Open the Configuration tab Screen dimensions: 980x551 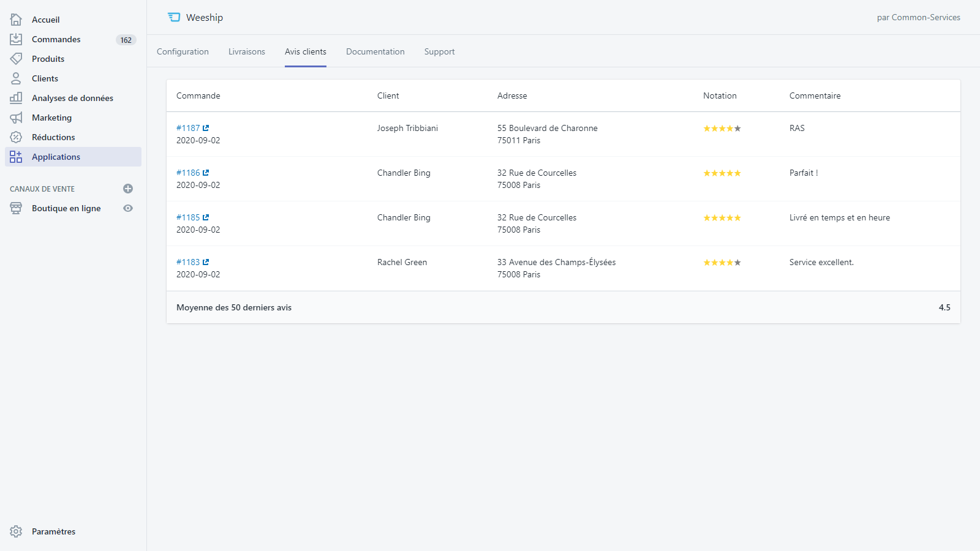coord(183,51)
